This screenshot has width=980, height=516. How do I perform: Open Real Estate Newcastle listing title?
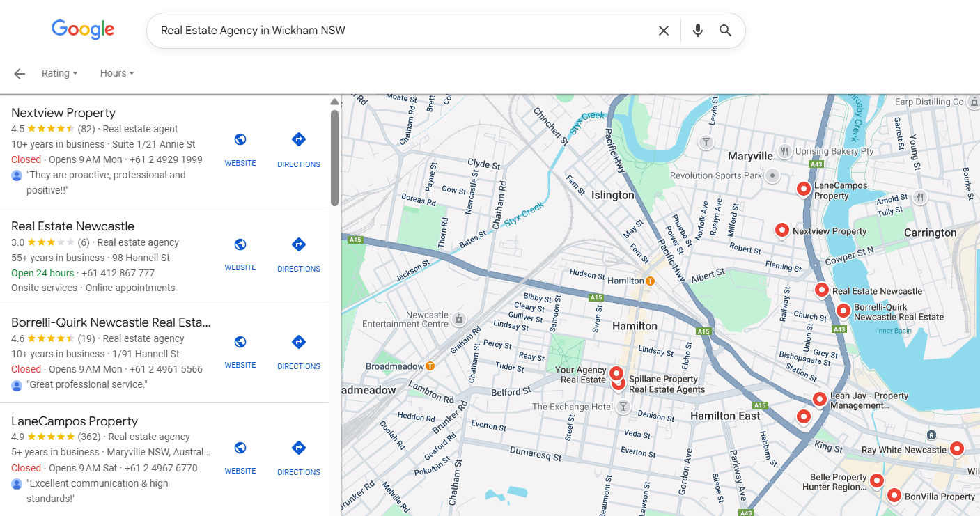[x=73, y=226]
